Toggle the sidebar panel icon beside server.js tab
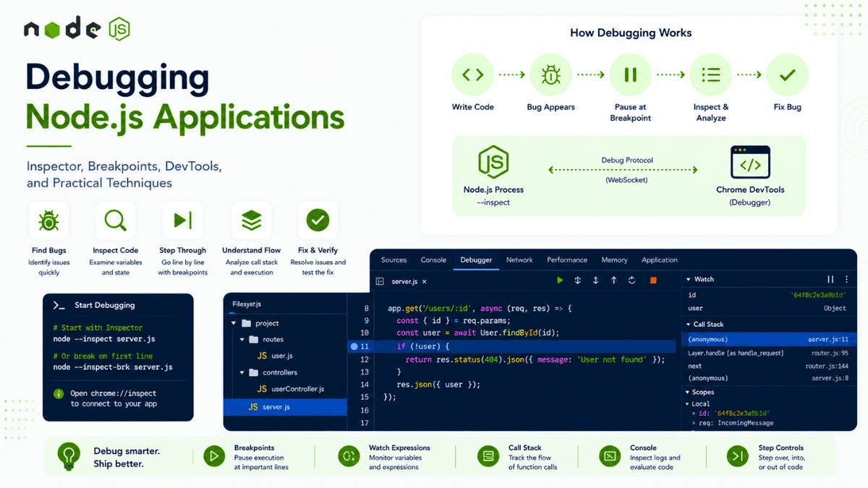Viewport: 868px width, 488px height. (380, 281)
